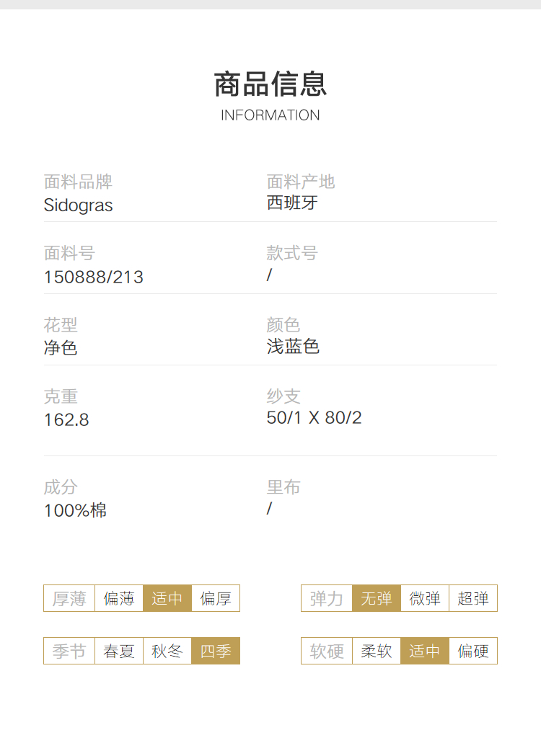Pick 柔软 softness option

click(377, 651)
